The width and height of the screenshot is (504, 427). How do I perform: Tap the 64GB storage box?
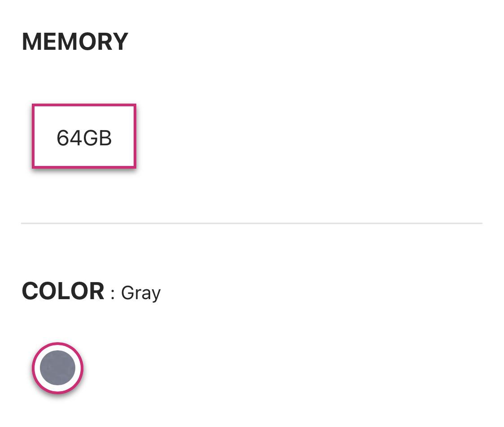[x=84, y=137]
